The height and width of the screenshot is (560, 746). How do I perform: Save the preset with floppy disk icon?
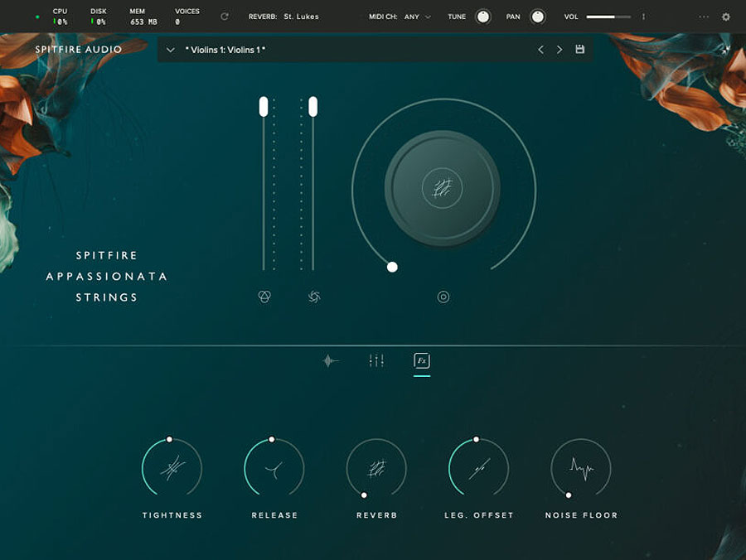click(x=579, y=49)
